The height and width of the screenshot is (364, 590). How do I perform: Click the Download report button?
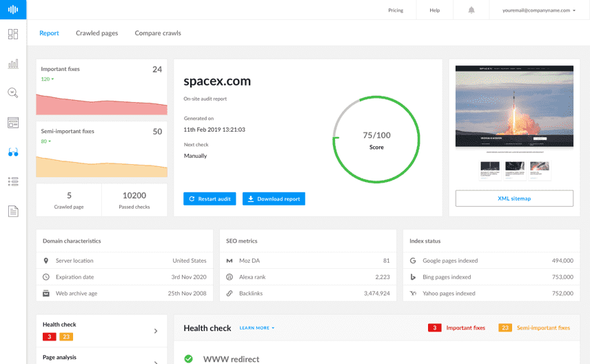tap(274, 199)
